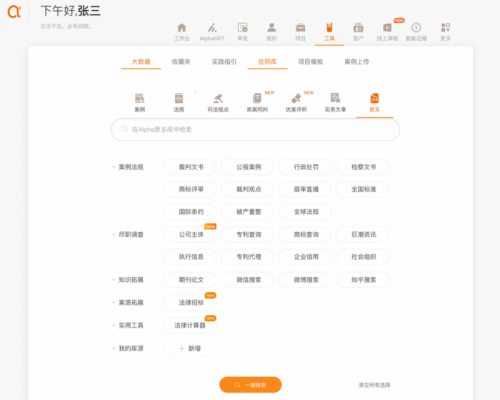Focus the 在Alpha更多库中检索 search field
The height and width of the screenshot is (400, 500).
255,129
